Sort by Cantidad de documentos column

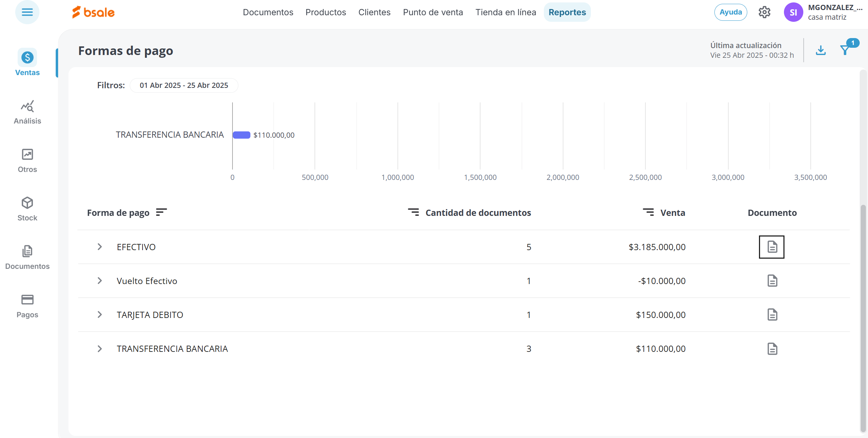413,212
